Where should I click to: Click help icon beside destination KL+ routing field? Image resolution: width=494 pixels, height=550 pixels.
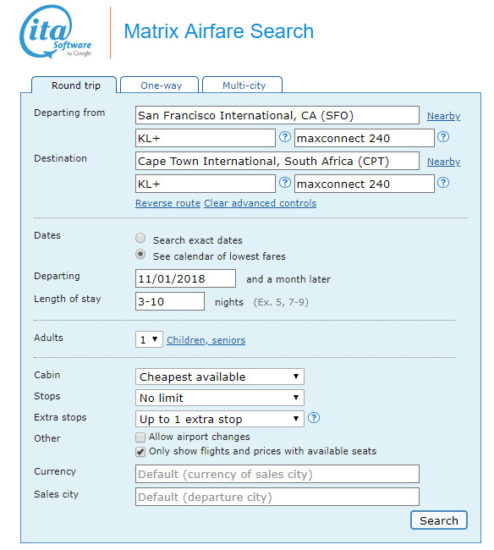tap(285, 182)
